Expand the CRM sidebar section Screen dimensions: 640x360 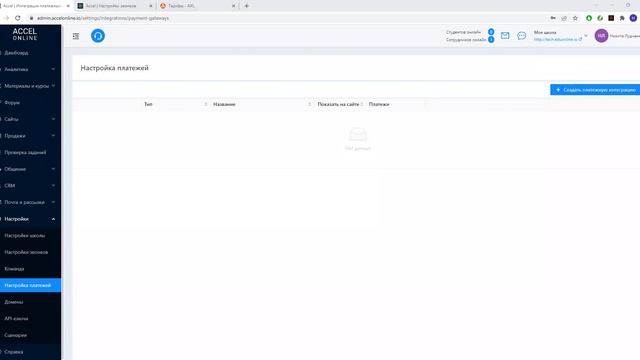(53, 186)
